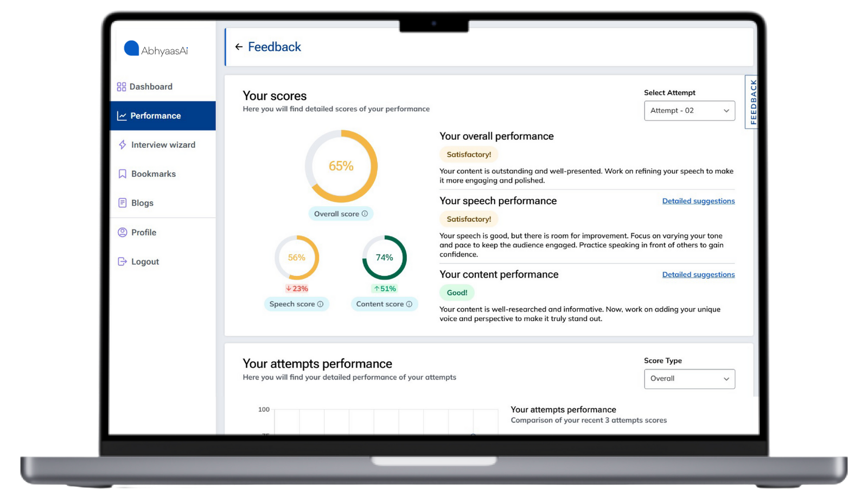Click the Overall score info icon
This screenshot has height=503, width=868.
pyautogui.click(x=365, y=214)
